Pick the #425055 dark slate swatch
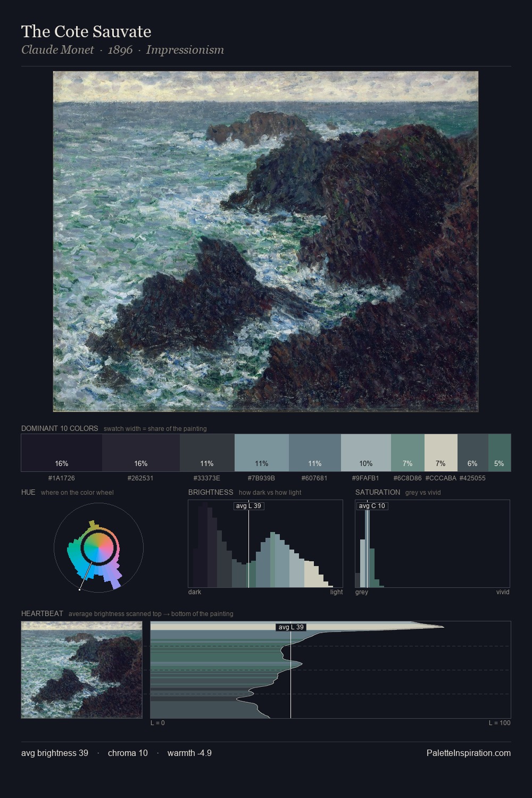Image resolution: width=532 pixels, height=798 pixels. 472,453
